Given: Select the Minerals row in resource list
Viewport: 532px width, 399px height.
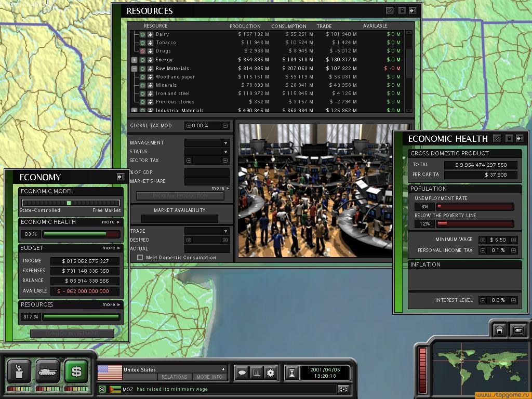Looking at the screenshot, I should 166,85.
